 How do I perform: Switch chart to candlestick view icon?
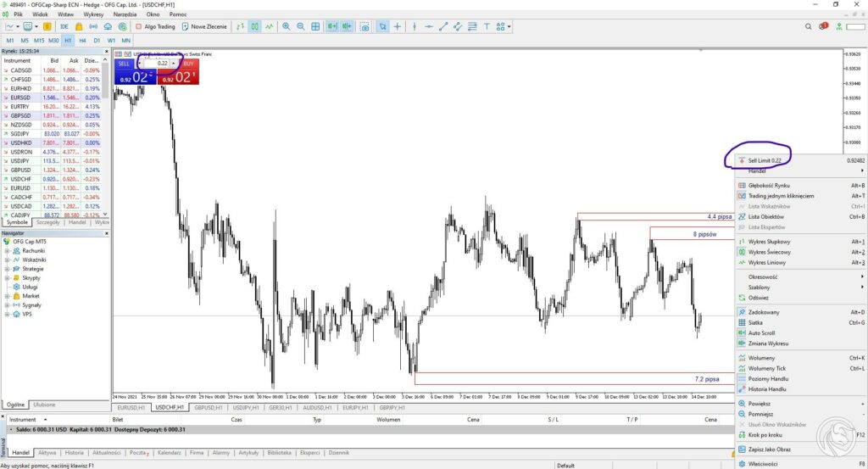254,27
